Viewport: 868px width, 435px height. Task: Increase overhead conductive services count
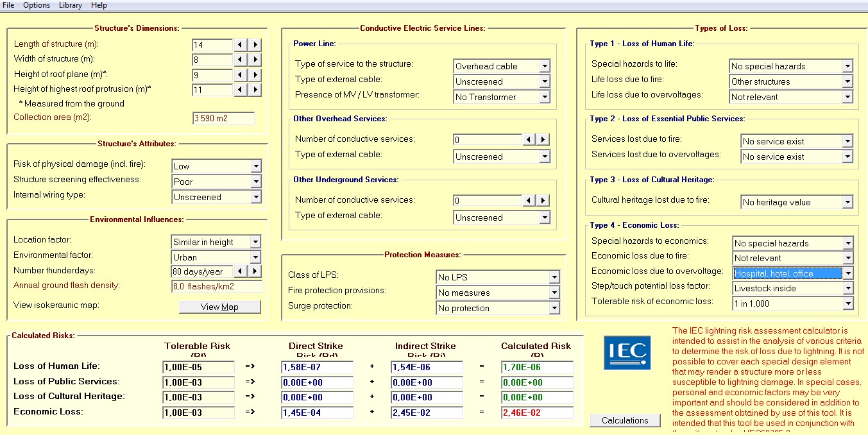click(543, 140)
